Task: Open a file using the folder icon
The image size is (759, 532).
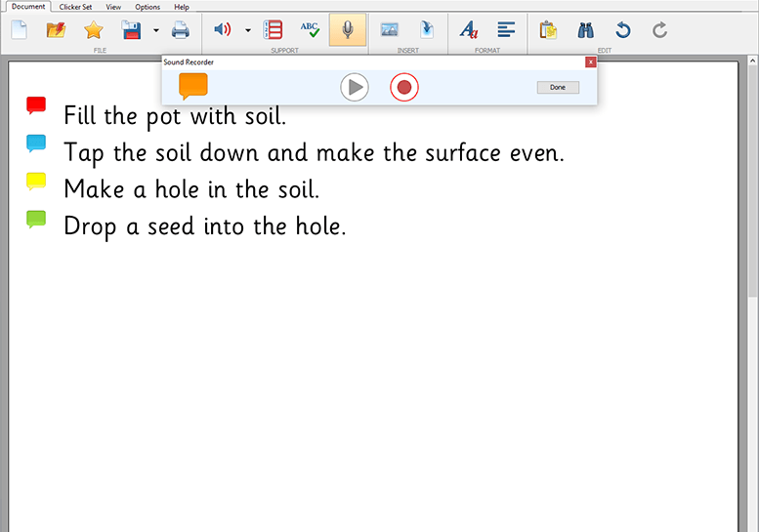Action: pyautogui.click(x=56, y=30)
